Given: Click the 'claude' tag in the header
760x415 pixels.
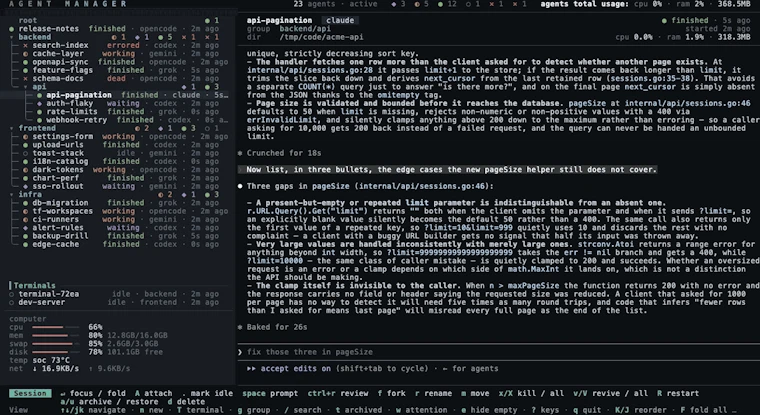Looking at the screenshot, I should click(340, 20).
